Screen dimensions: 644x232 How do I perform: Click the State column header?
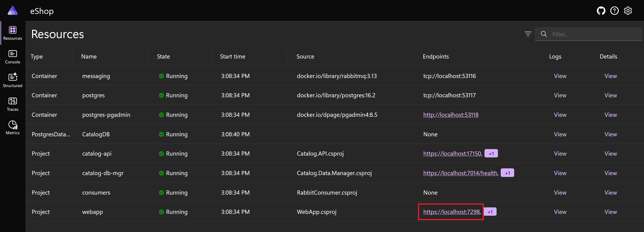click(x=163, y=56)
